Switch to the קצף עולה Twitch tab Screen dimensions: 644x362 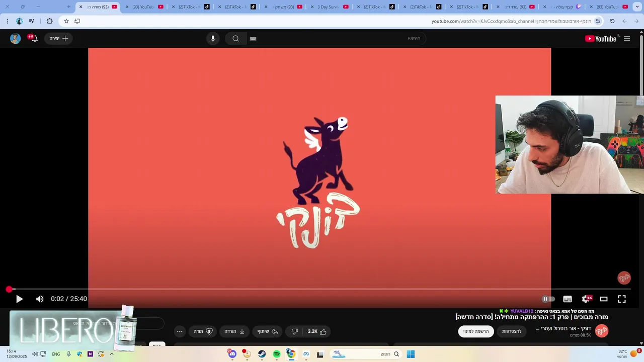pos(561,7)
